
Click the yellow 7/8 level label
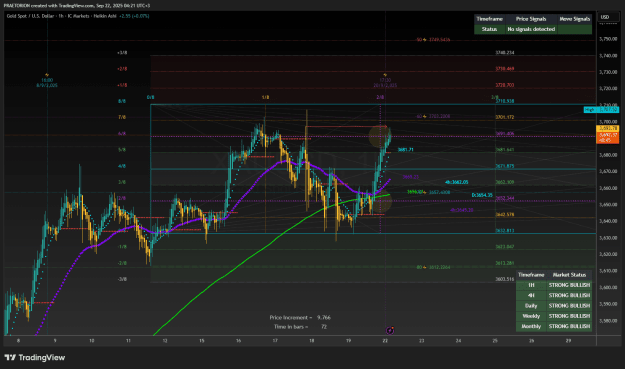click(122, 118)
